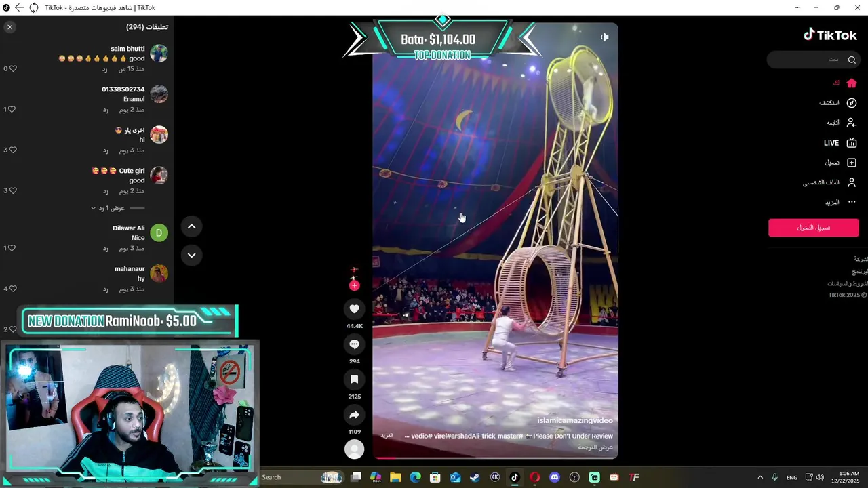Like the video with heart icon
Viewport: 868px width, 488px height.
[354, 309]
